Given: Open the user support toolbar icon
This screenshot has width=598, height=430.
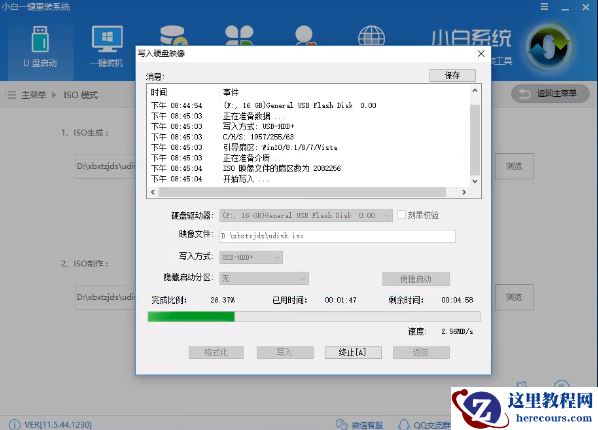Looking at the screenshot, I should pyautogui.click(x=305, y=35).
